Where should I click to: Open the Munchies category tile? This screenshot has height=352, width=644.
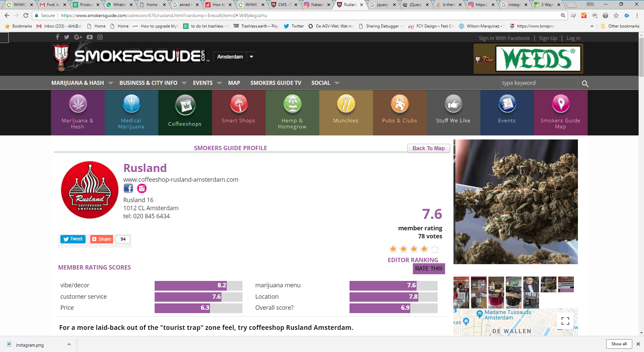point(346,113)
